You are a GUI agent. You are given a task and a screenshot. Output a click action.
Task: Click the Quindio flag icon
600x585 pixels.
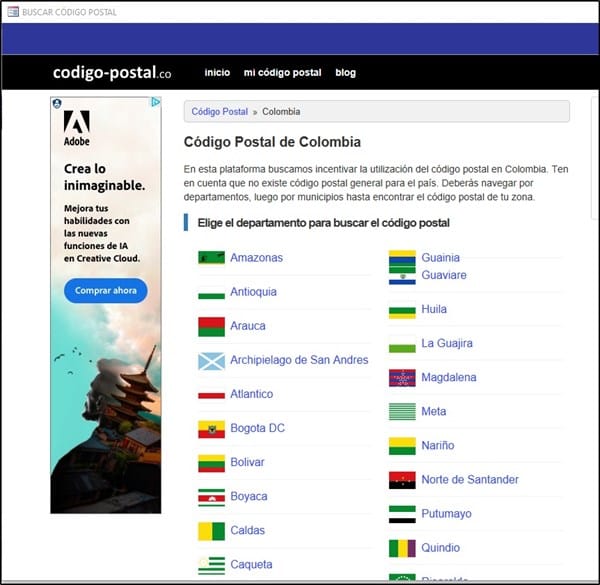402,548
